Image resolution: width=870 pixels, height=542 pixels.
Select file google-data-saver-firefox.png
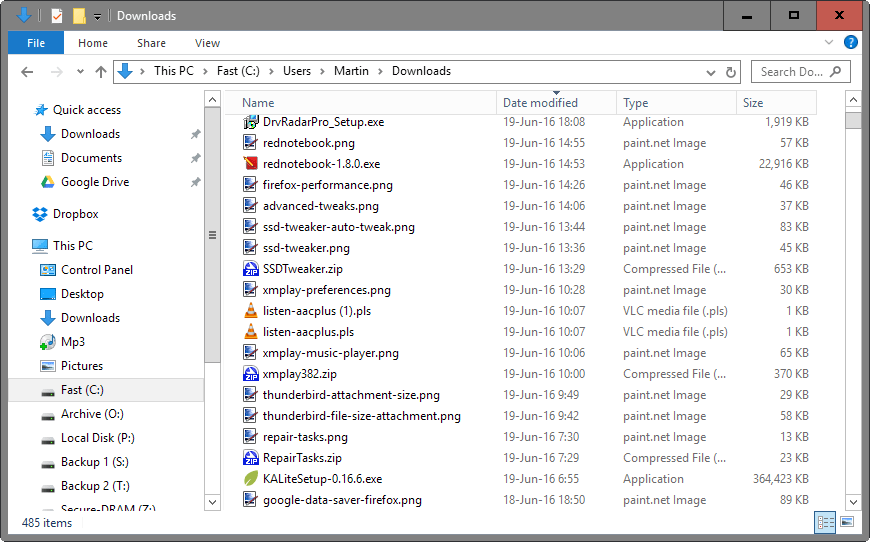[x=342, y=500]
